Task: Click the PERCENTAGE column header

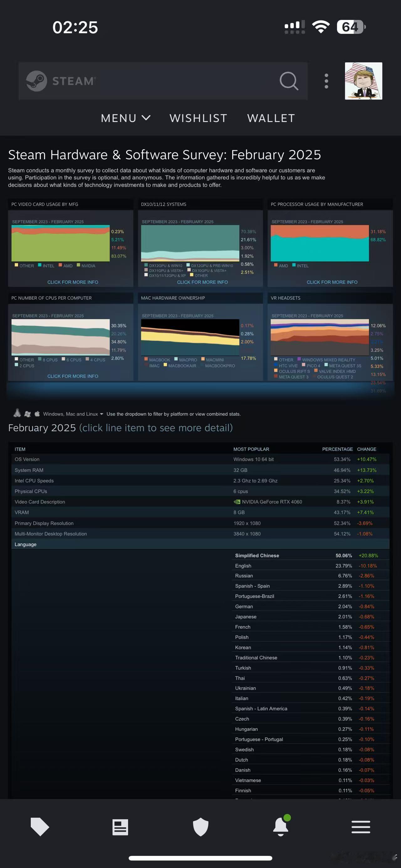Action: 337,449
